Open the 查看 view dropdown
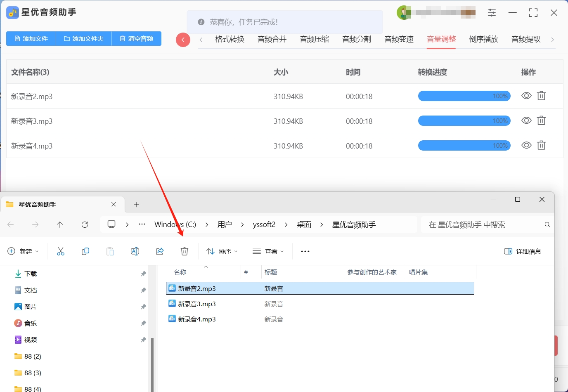The width and height of the screenshot is (568, 392). (x=268, y=251)
